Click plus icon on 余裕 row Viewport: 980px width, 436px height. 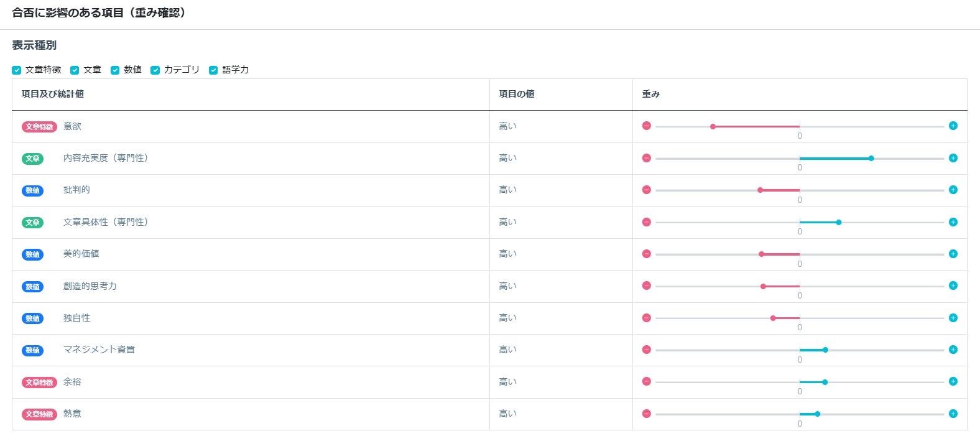953,381
